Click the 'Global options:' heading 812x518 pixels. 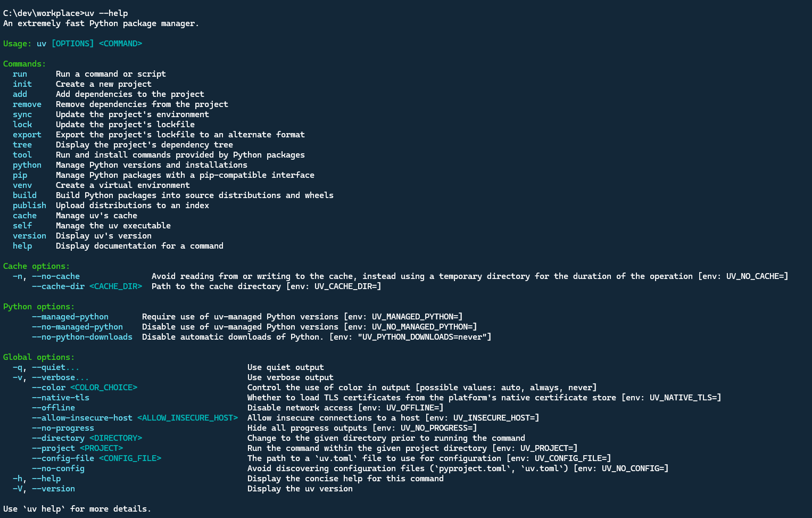[39, 357]
